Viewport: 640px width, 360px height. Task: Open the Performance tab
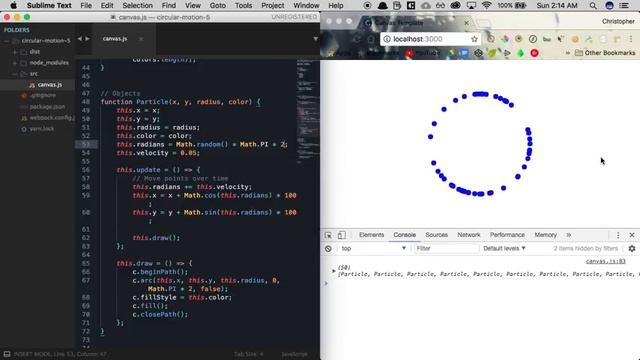tap(507, 235)
